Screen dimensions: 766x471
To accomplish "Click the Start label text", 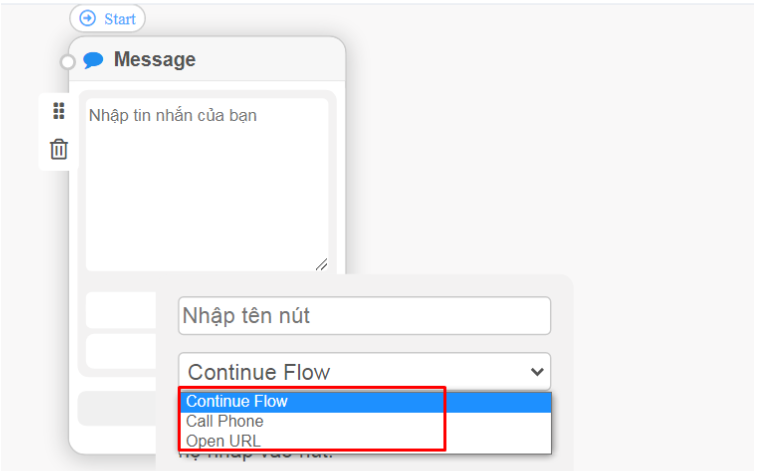I will pos(120,19).
